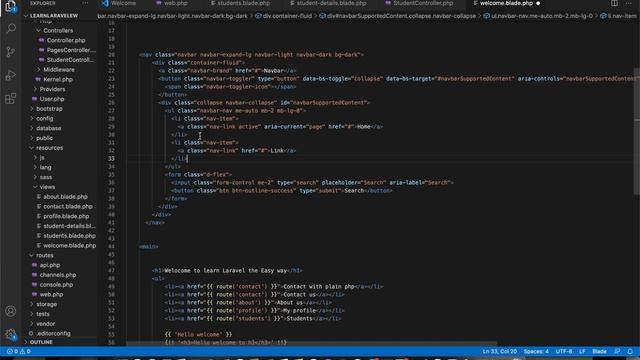Collapse the Controllers folder
Screen dimensions: 640x360
[x=58, y=31]
